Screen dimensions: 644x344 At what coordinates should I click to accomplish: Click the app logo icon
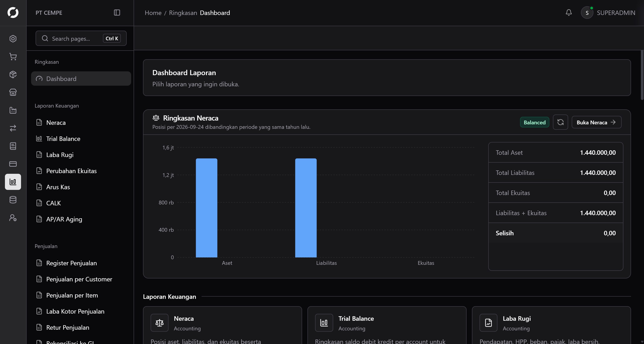13,13
